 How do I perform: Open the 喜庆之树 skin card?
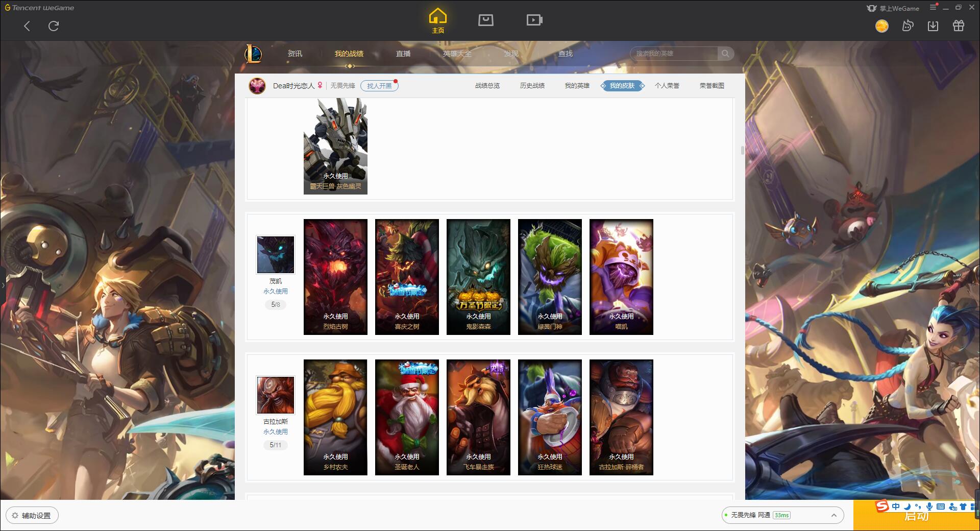[407, 277]
